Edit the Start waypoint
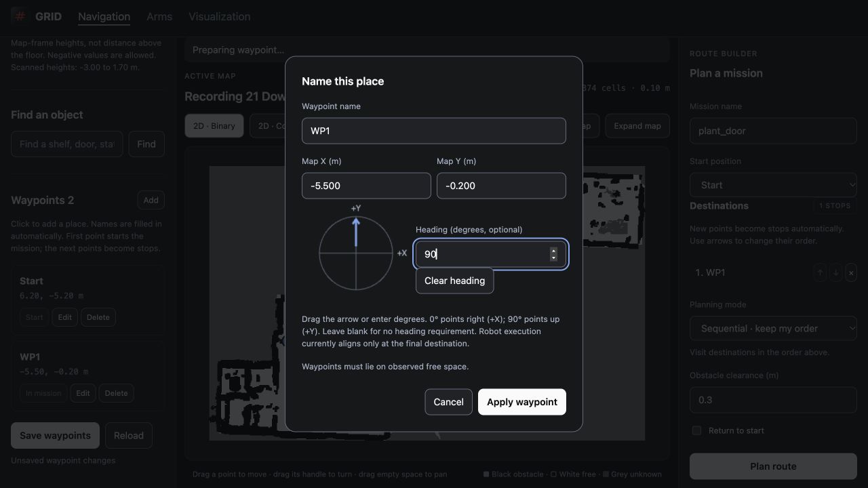The width and height of the screenshot is (868, 488). (x=64, y=317)
